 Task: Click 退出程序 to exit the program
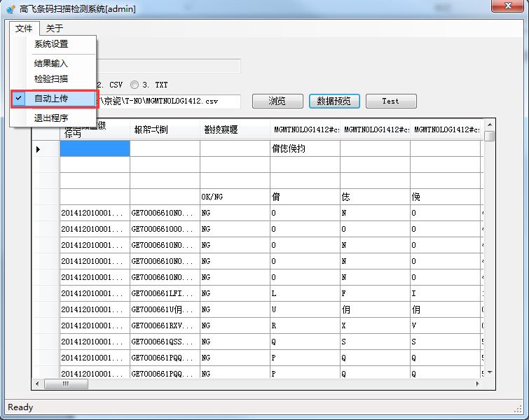click(51, 118)
